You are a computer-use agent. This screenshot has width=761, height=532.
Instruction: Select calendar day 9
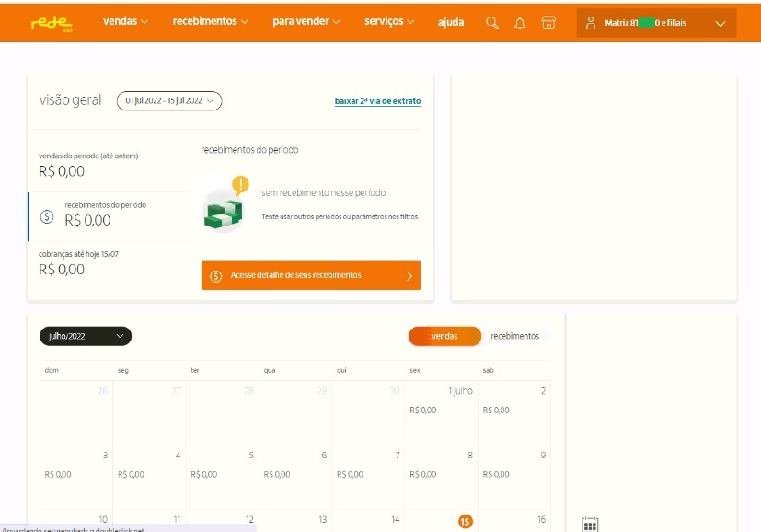point(514,477)
